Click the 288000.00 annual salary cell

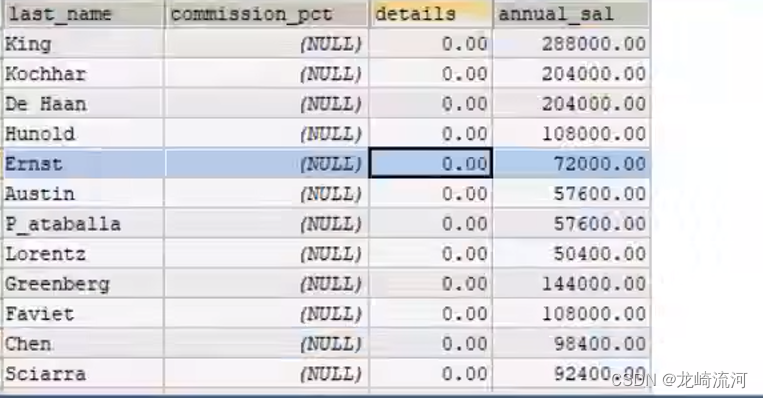tap(571, 44)
